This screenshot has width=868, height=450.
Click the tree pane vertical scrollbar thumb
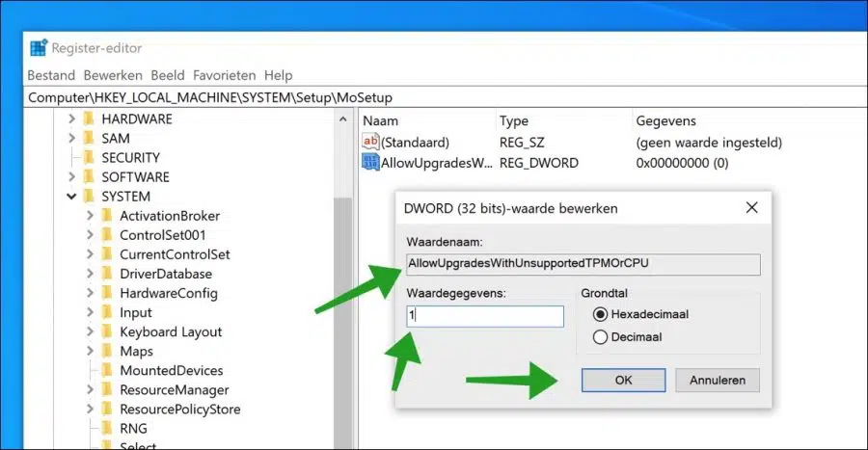click(342, 324)
